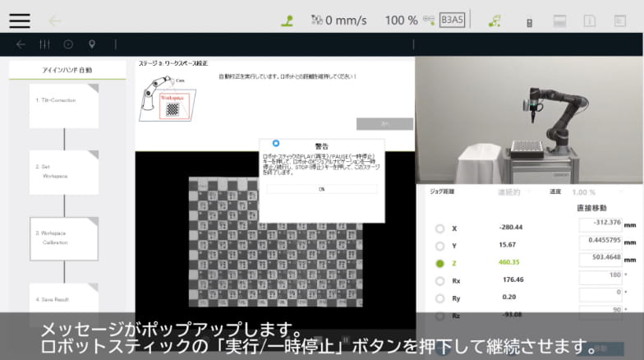This screenshot has width=644, height=360.
Task: Click the 直接移動 heading
Action: [x=591, y=208]
